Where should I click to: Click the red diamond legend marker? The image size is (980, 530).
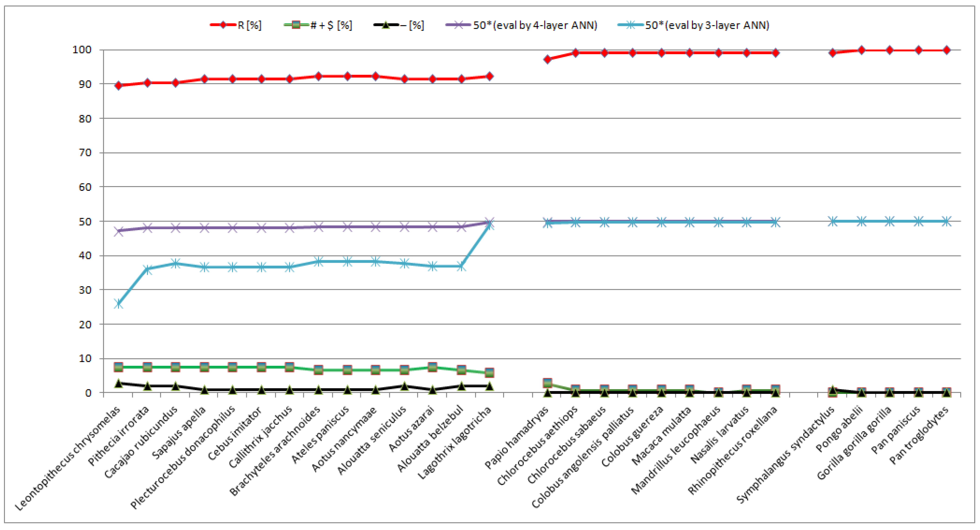223,25
